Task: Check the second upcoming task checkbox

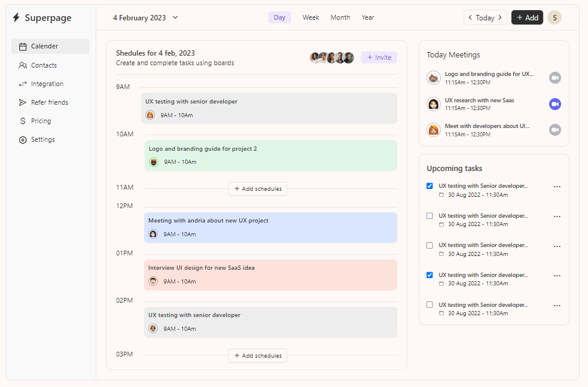Action: tap(429, 216)
